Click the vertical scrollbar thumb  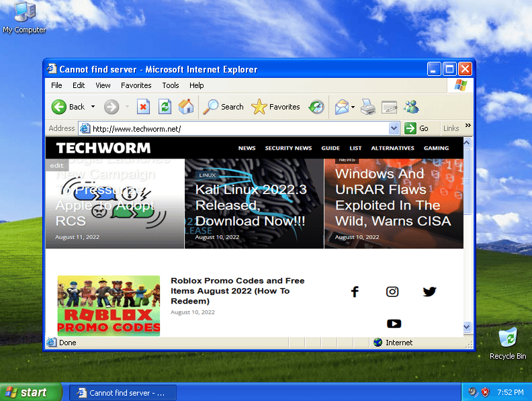[x=467, y=181]
